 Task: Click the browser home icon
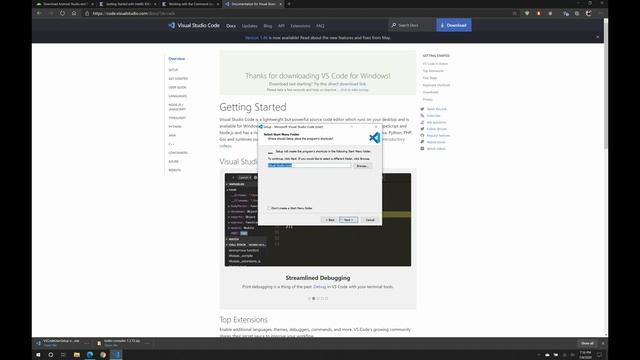click(73, 13)
